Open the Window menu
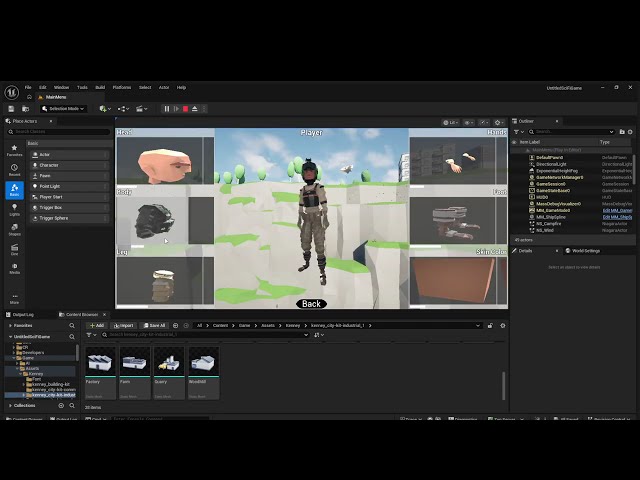Image resolution: width=640 pixels, height=480 pixels. pos(62,87)
